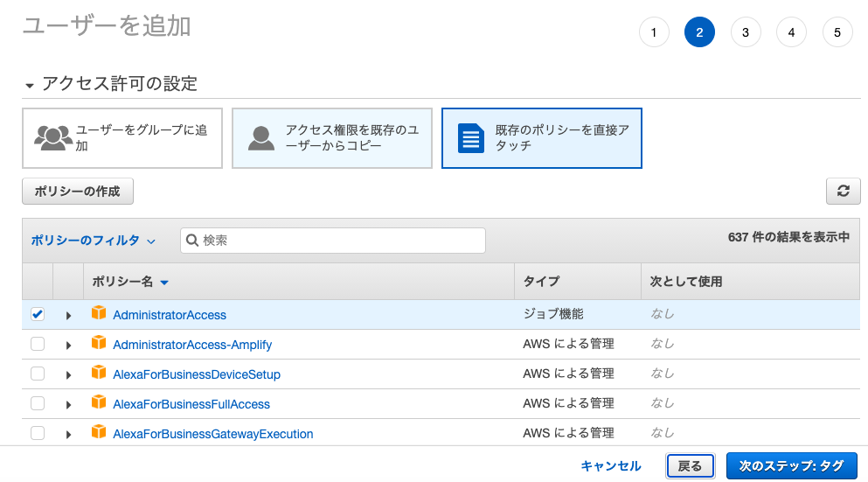Choose アクセス権限を既存のユーザーからコピー option
The height and width of the screenshot is (482, 868).
point(332,138)
